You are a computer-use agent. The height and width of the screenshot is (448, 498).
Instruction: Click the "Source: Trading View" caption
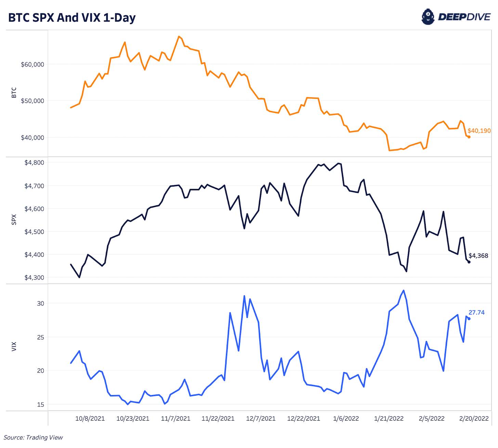coord(33,437)
